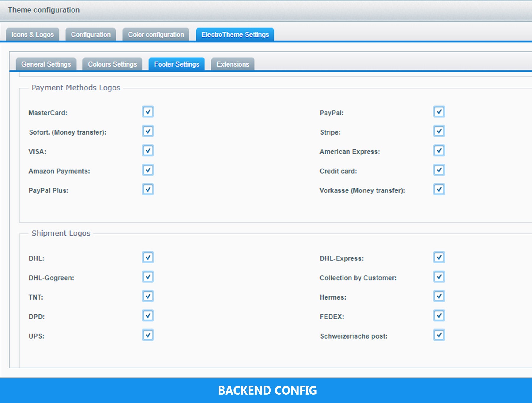This screenshot has width=532, height=403.
Task: Toggle the DHL shipment logo checkbox
Action: 148,258
